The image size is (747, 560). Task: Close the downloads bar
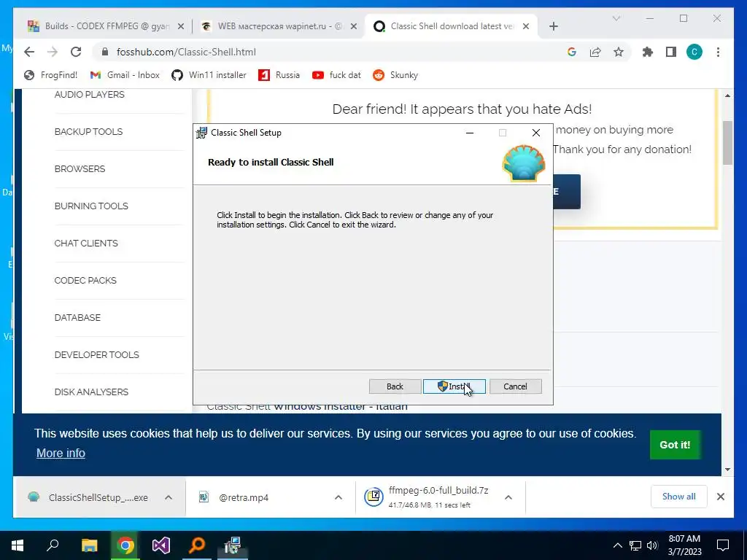[x=720, y=497]
